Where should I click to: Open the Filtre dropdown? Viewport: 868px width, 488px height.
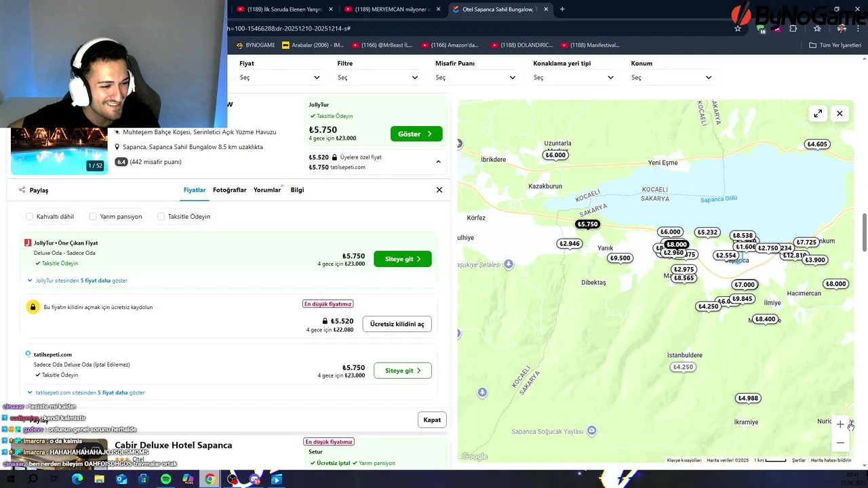377,77
